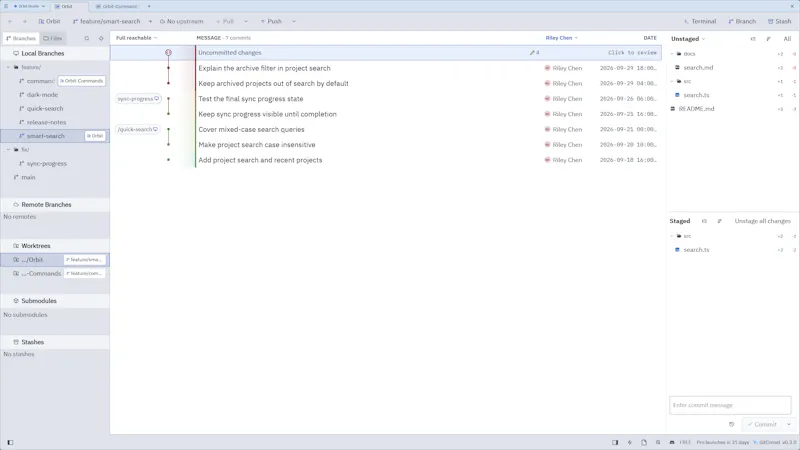Open commit message history icon

pos(732,424)
